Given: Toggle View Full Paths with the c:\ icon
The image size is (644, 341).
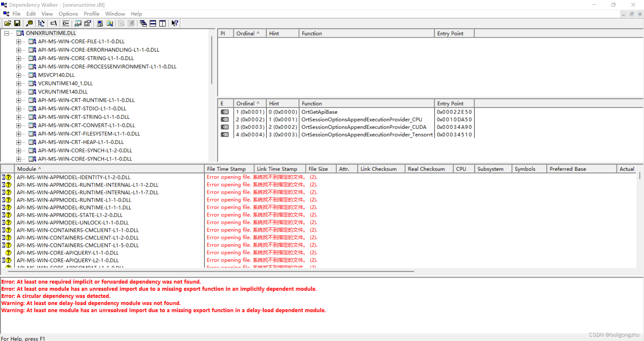Looking at the screenshot, I should pos(53,23).
